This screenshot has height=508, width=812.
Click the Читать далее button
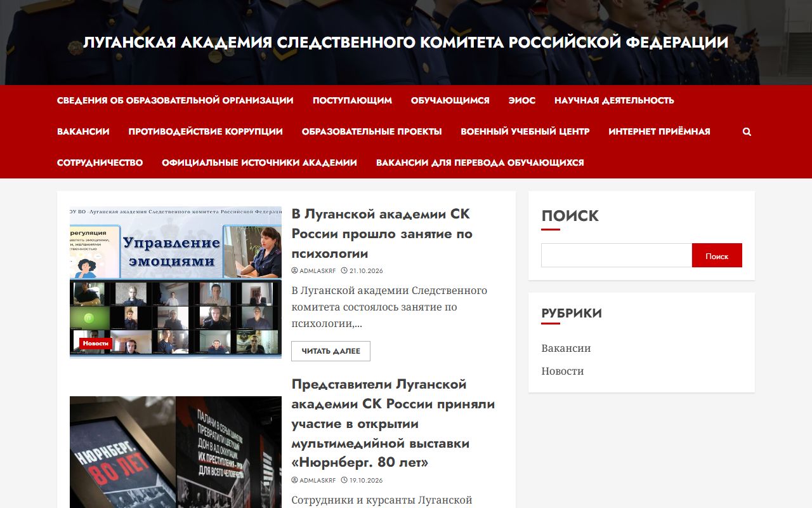(x=331, y=351)
